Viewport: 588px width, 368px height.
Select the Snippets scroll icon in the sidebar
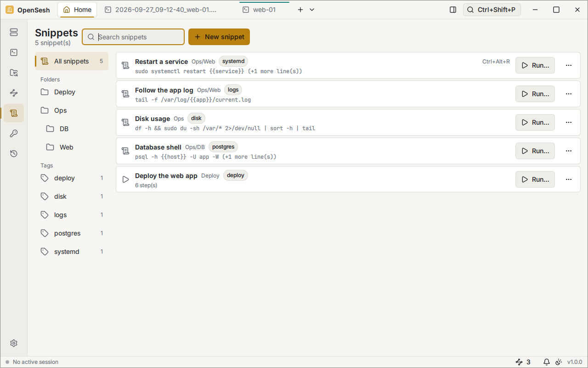coord(14,113)
